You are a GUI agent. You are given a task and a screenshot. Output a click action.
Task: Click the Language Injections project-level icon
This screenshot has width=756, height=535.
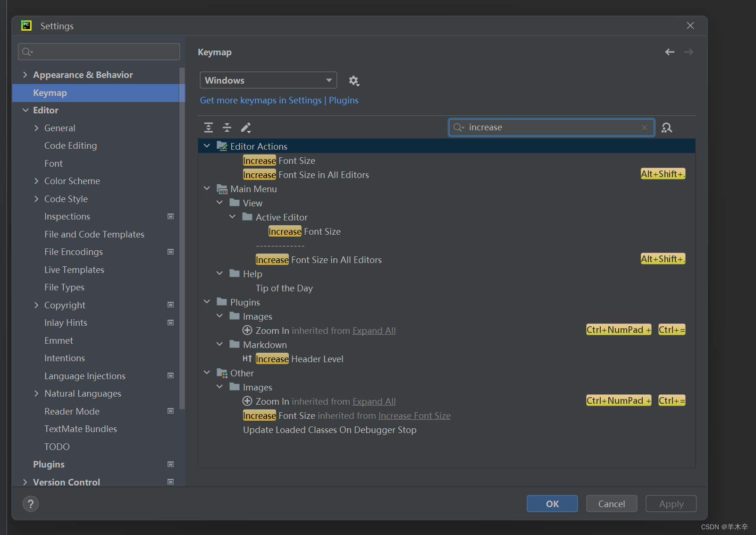click(x=171, y=376)
